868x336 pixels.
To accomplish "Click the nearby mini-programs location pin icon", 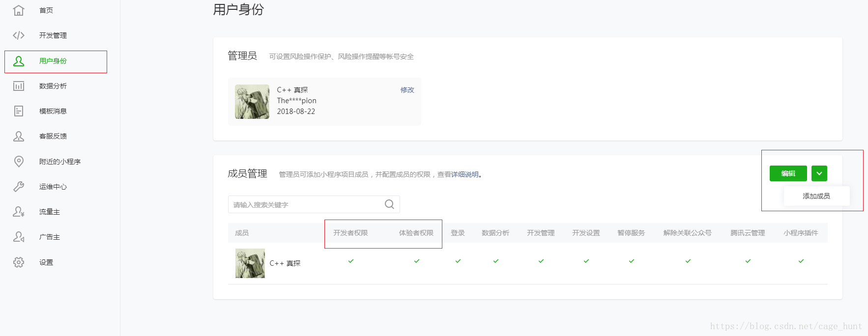I will coord(19,161).
